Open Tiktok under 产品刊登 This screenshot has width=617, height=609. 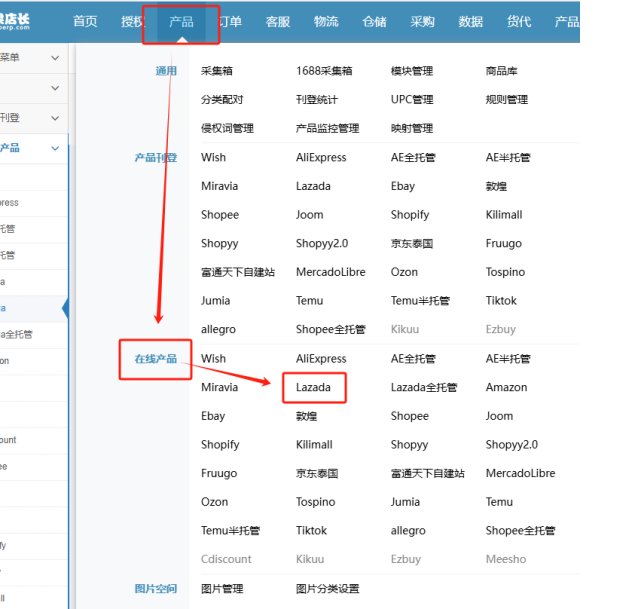click(501, 301)
